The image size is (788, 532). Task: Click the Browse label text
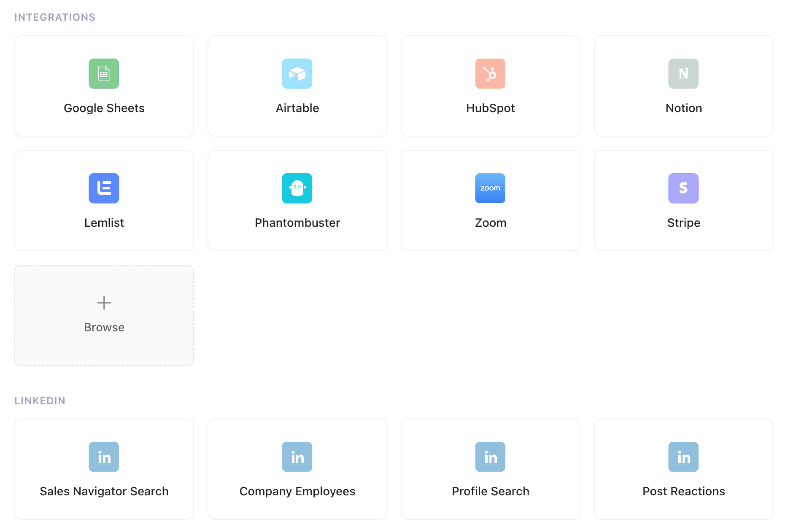104,328
